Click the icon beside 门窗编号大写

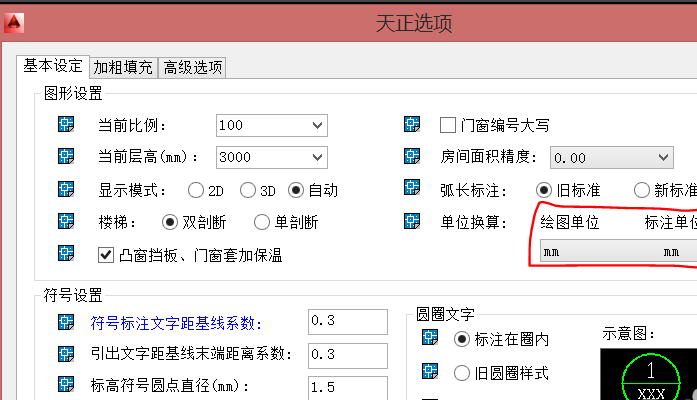[412, 124]
